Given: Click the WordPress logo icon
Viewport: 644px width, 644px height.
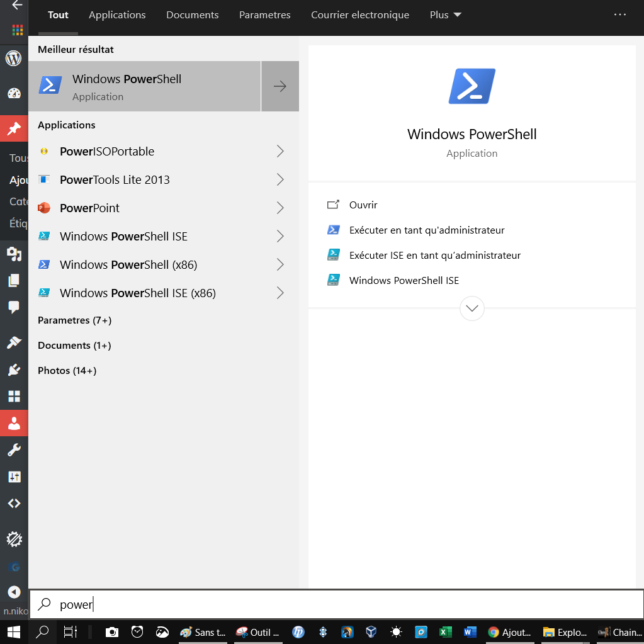Looking at the screenshot, I should (14, 59).
